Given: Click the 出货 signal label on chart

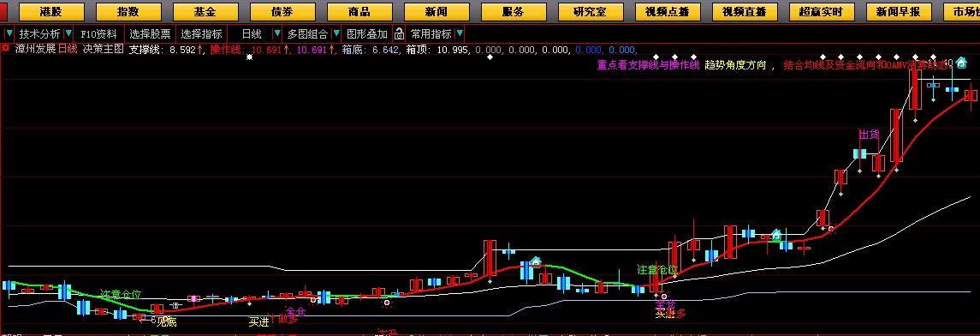Looking at the screenshot, I should pyautogui.click(x=869, y=135).
